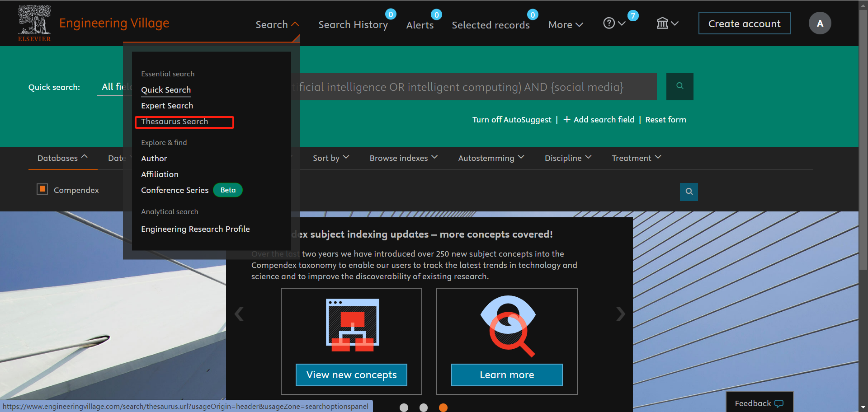
Task: Open Affiliation search from the menu
Action: click(160, 174)
